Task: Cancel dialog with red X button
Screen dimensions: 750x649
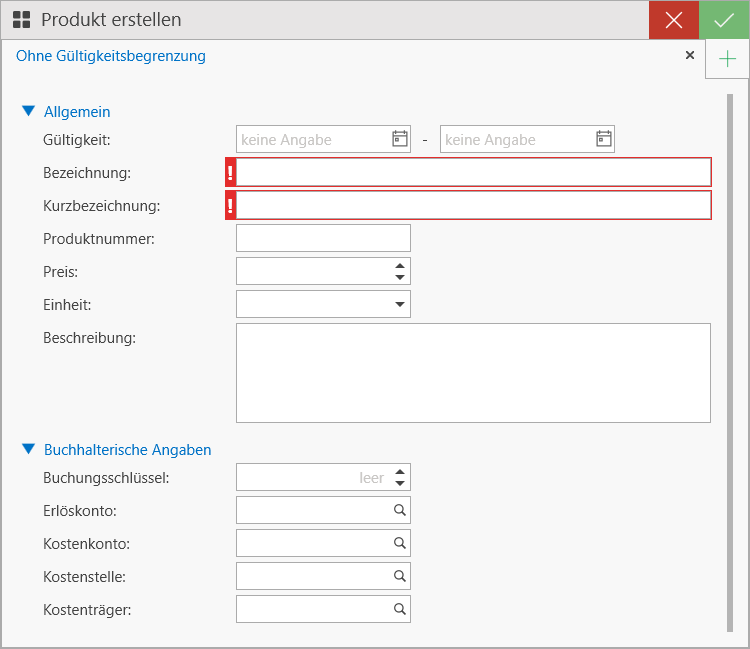Action: [x=674, y=20]
